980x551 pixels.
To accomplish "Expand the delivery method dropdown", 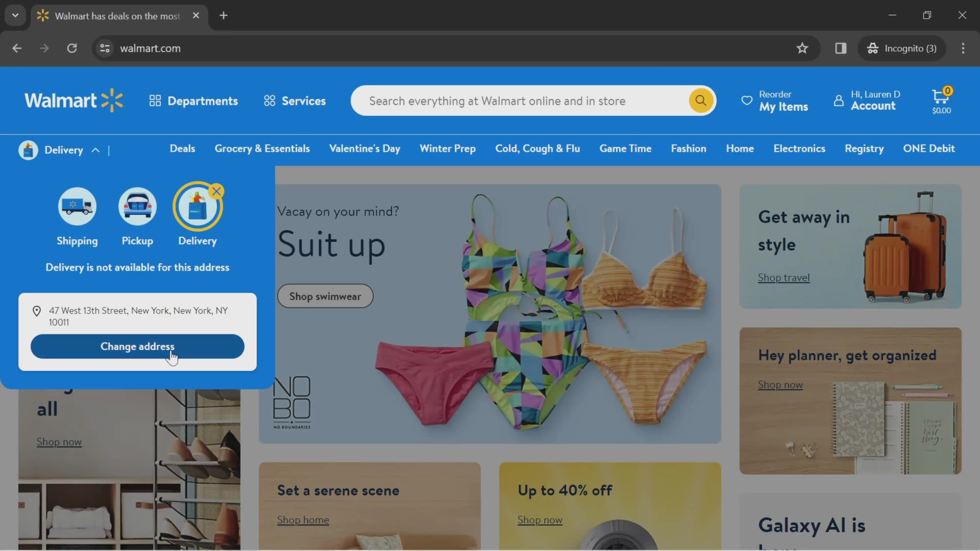I will click(x=60, y=149).
